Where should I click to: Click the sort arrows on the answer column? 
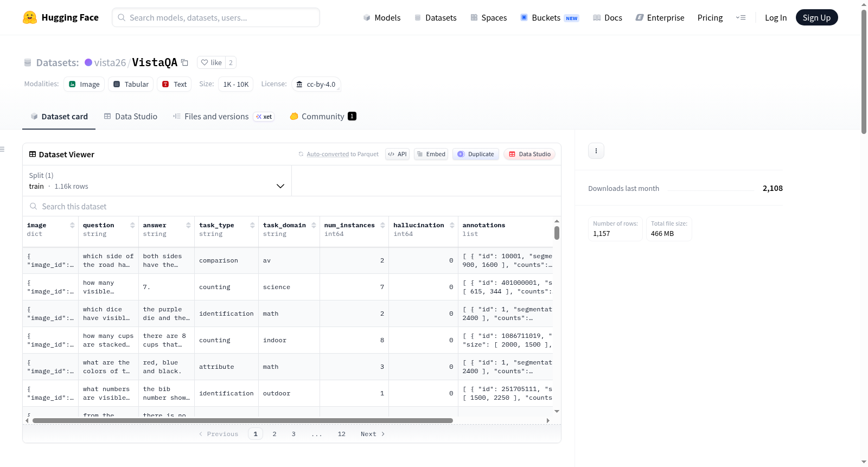188,225
